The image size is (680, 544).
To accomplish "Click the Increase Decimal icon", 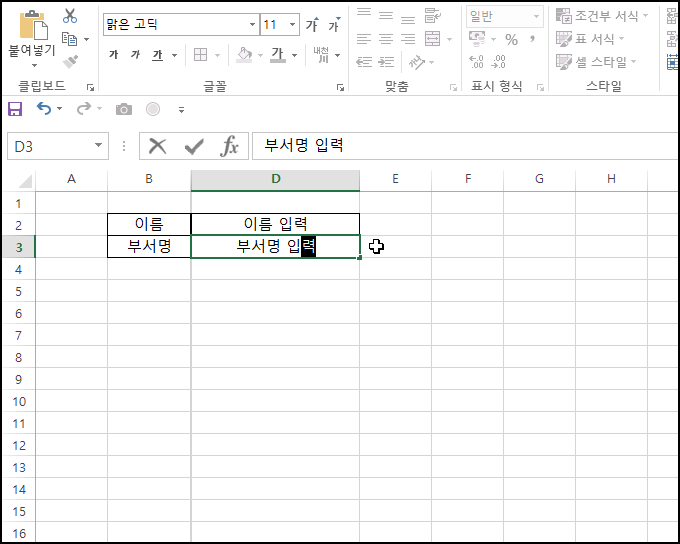I will [x=477, y=62].
